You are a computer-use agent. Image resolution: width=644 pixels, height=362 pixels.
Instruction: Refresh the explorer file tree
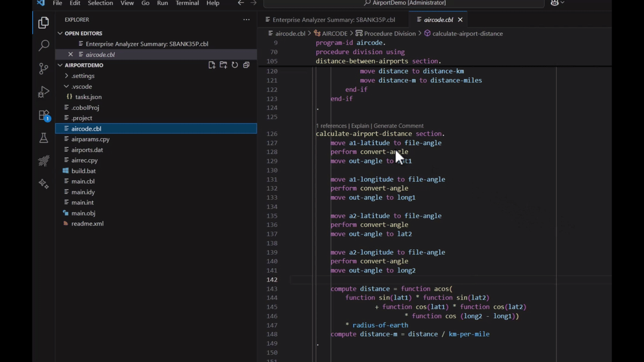pos(235,65)
